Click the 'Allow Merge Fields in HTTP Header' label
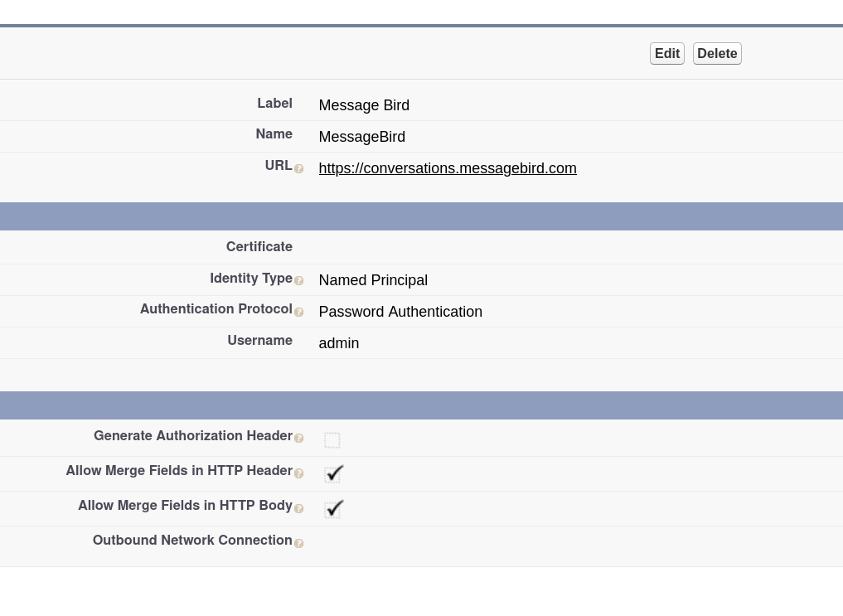843x616 pixels. tap(179, 470)
